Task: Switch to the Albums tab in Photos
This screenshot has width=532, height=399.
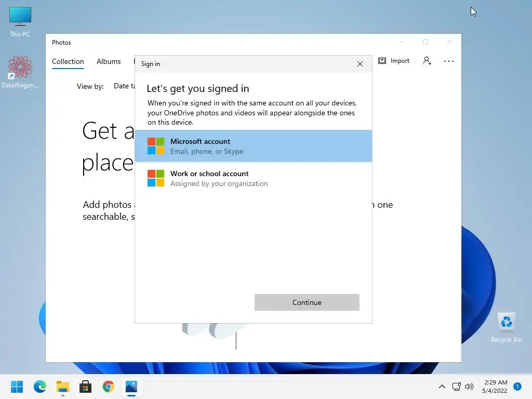Action: pyautogui.click(x=109, y=61)
